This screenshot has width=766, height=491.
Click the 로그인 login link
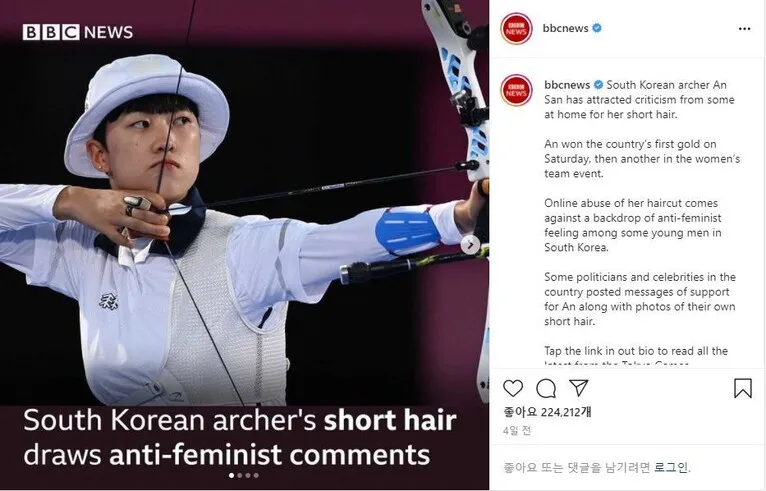(671, 468)
